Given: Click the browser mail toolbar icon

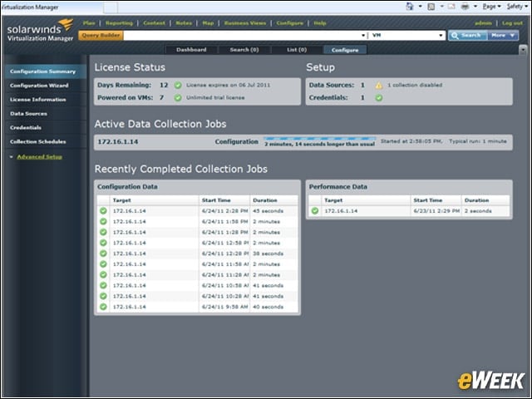Looking at the screenshot, I should click(451, 6).
